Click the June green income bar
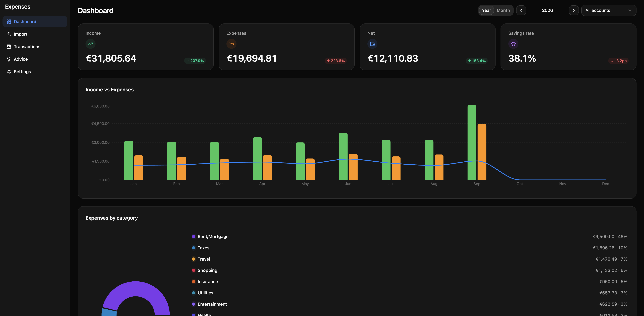This screenshot has width=644, height=316. [343, 156]
